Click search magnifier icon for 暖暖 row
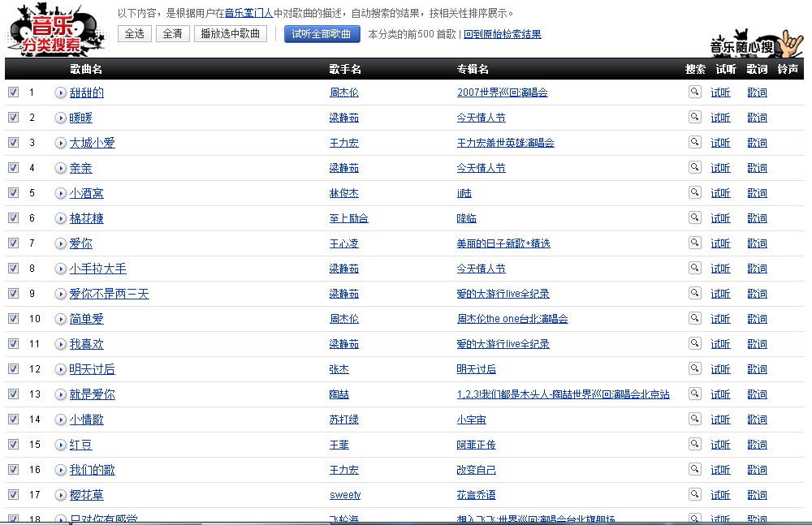This screenshot has width=812, height=525. click(694, 117)
